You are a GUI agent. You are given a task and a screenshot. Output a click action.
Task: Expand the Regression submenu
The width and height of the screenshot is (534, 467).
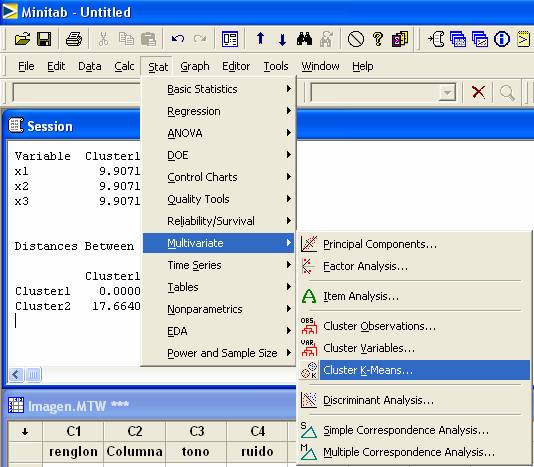click(218, 111)
